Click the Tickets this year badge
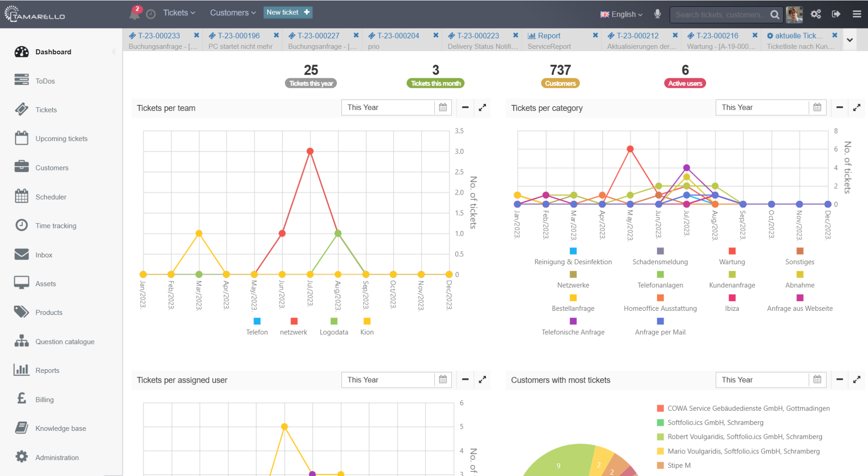 click(311, 83)
